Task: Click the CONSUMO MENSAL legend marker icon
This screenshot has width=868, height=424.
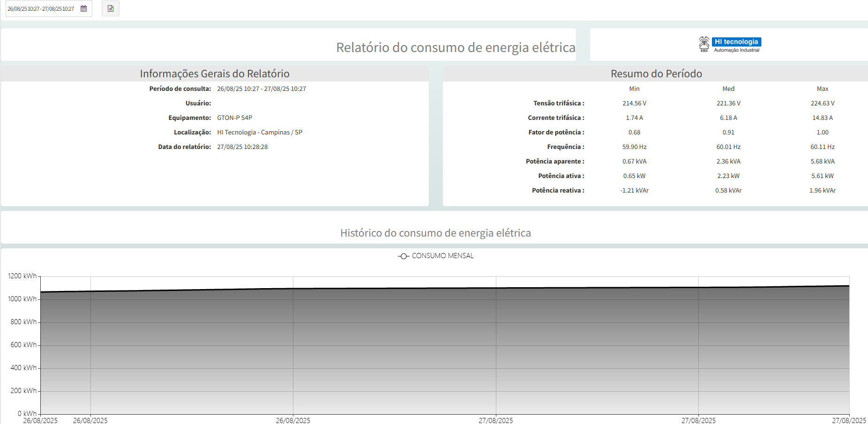Action: coord(403,256)
